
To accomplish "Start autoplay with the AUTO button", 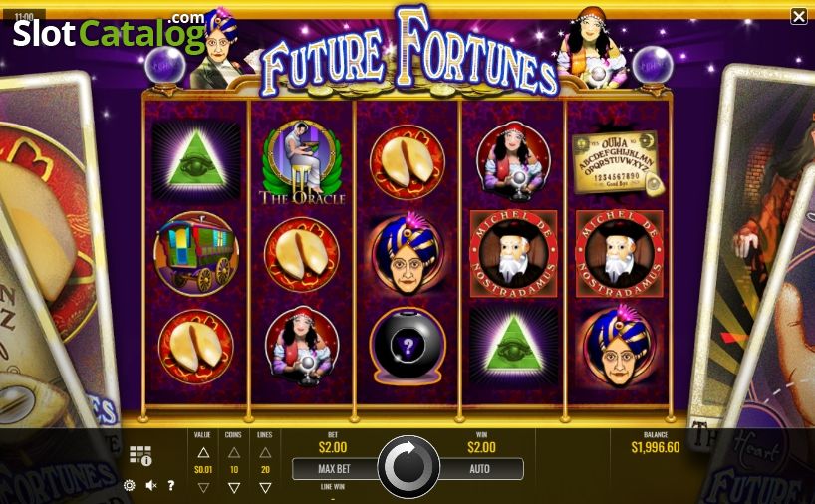I will [480, 469].
